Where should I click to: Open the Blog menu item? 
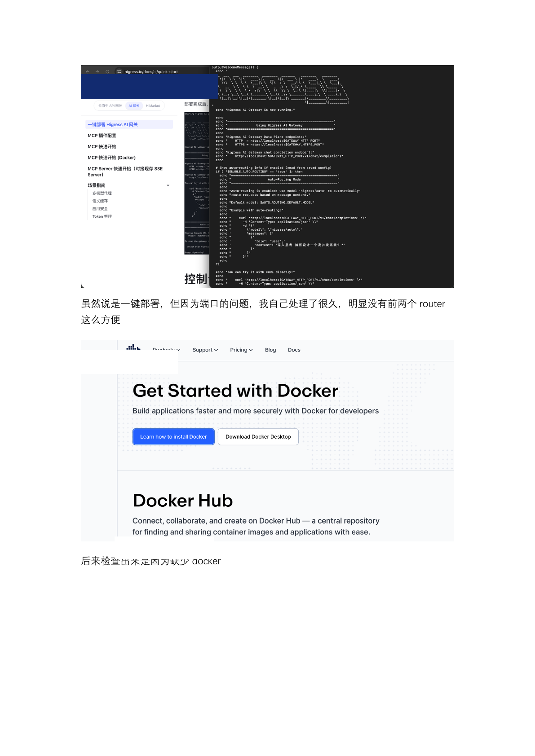(x=270, y=350)
